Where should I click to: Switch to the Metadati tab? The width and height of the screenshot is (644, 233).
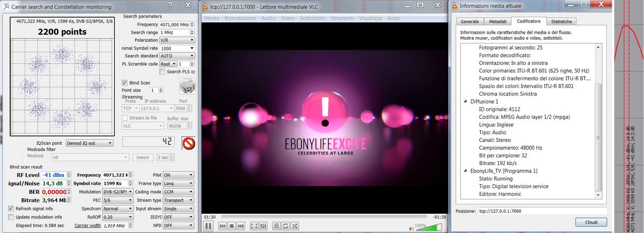tap(498, 22)
